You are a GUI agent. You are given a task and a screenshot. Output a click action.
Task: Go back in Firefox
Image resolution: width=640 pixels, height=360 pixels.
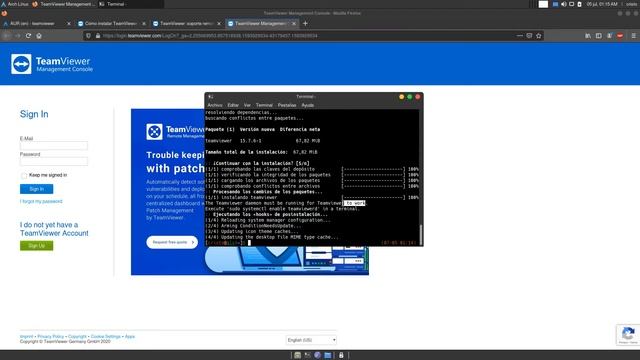pyautogui.click(x=7, y=36)
